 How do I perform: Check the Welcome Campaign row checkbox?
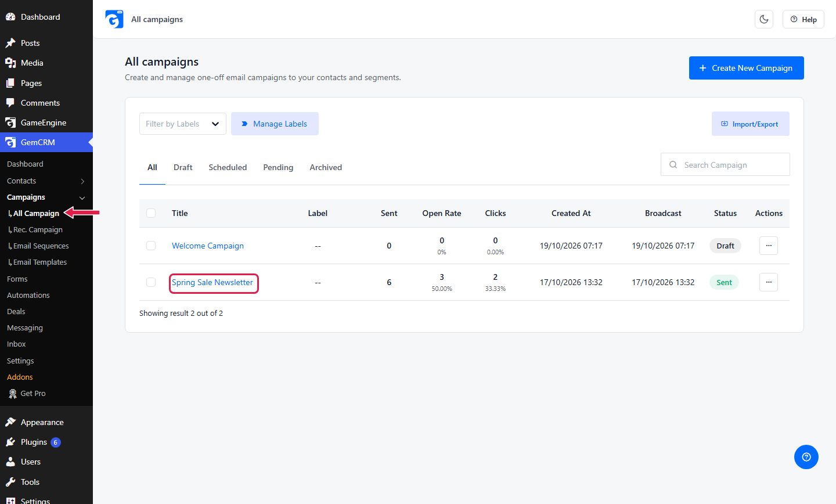click(151, 246)
